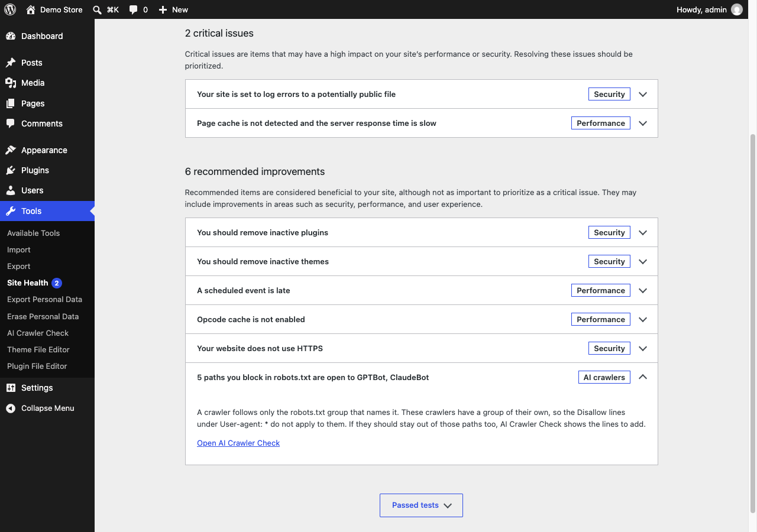Click the Demo Store site name
757x532 pixels.
pyautogui.click(x=62, y=9)
